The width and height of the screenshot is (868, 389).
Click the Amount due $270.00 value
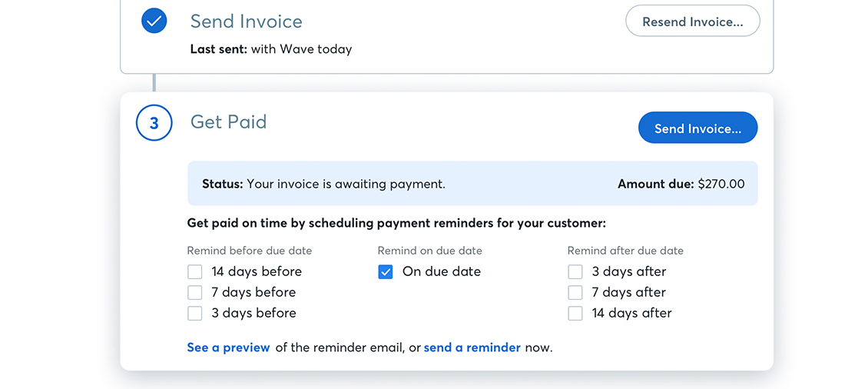681,184
